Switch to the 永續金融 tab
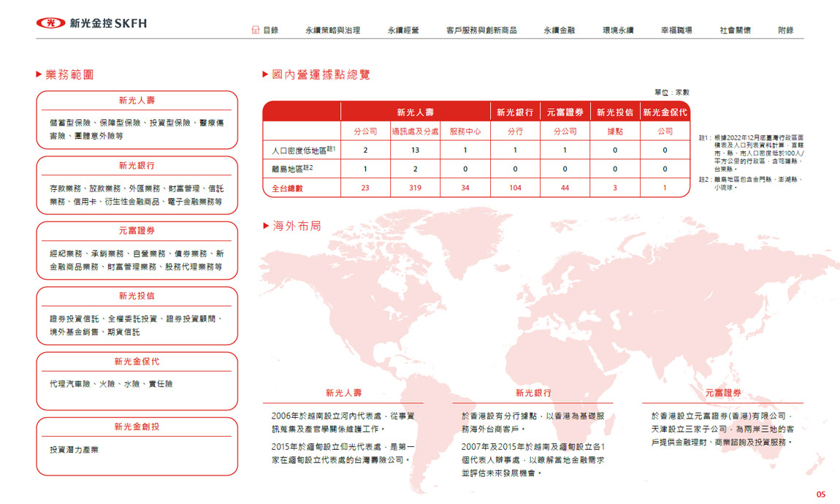This screenshot has width=840, height=504. [x=559, y=31]
